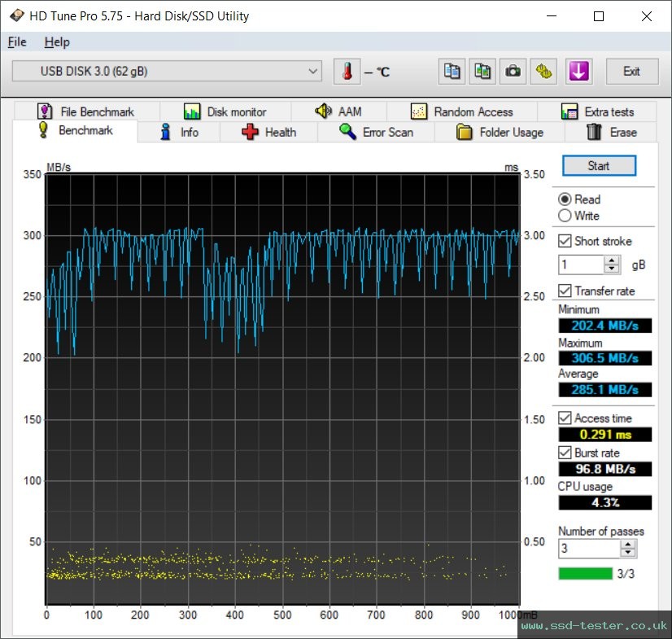Click the thermometer temperature icon
Screen dimensions: 672x639
(x=347, y=71)
